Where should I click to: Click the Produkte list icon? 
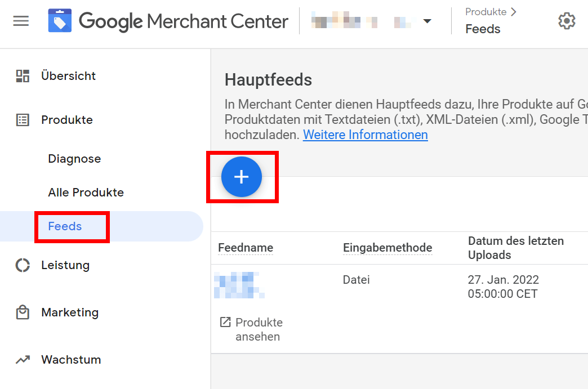[x=23, y=120]
